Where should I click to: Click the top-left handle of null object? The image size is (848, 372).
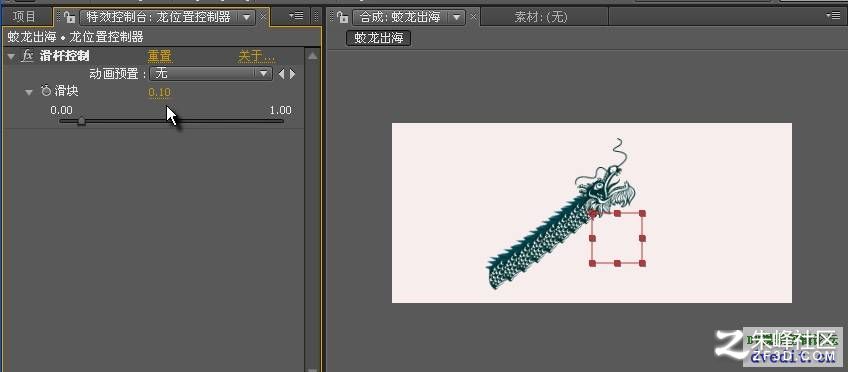click(x=593, y=214)
